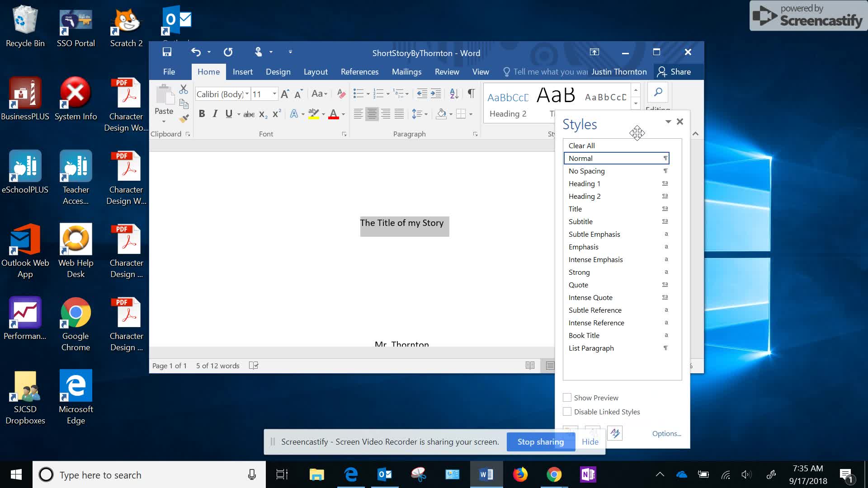Open the Bullets list dropdown arrow
Screen dimensions: 868x488
pyautogui.click(x=368, y=94)
